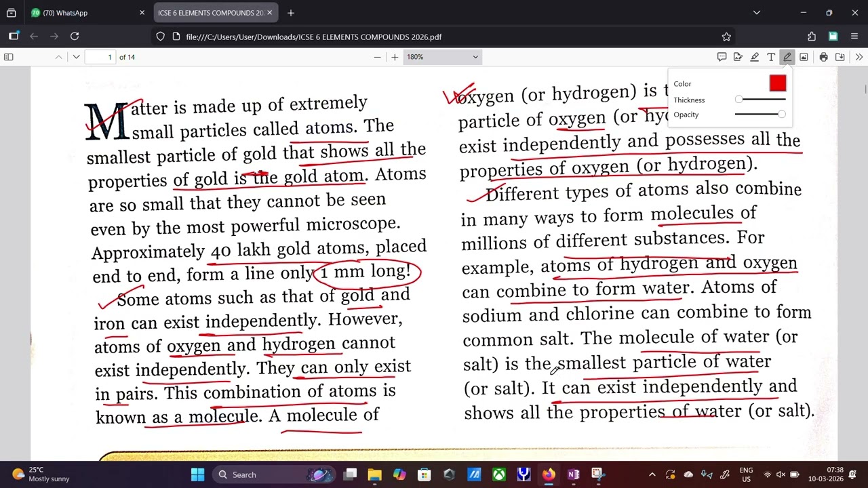Toggle the active draw pen tool

point(787,57)
